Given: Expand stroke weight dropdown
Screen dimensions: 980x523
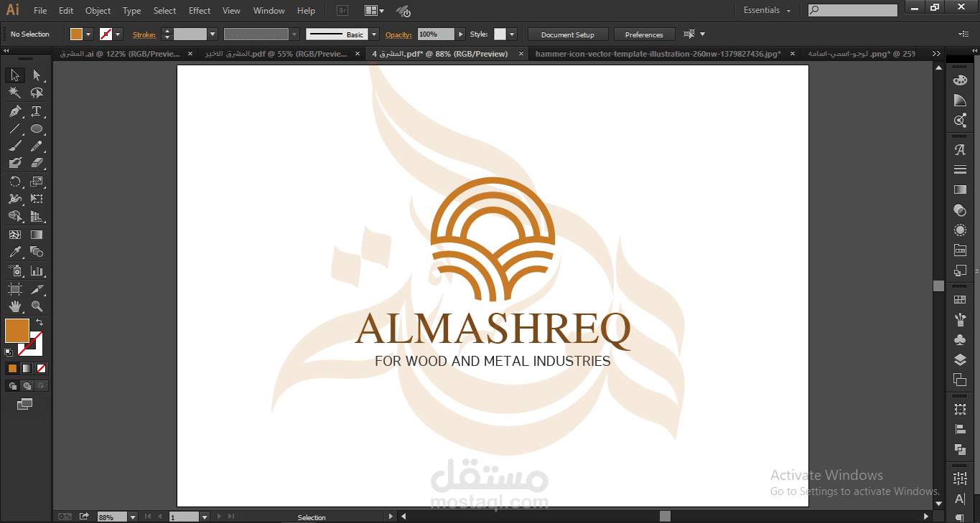Looking at the screenshot, I should click(x=213, y=34).
